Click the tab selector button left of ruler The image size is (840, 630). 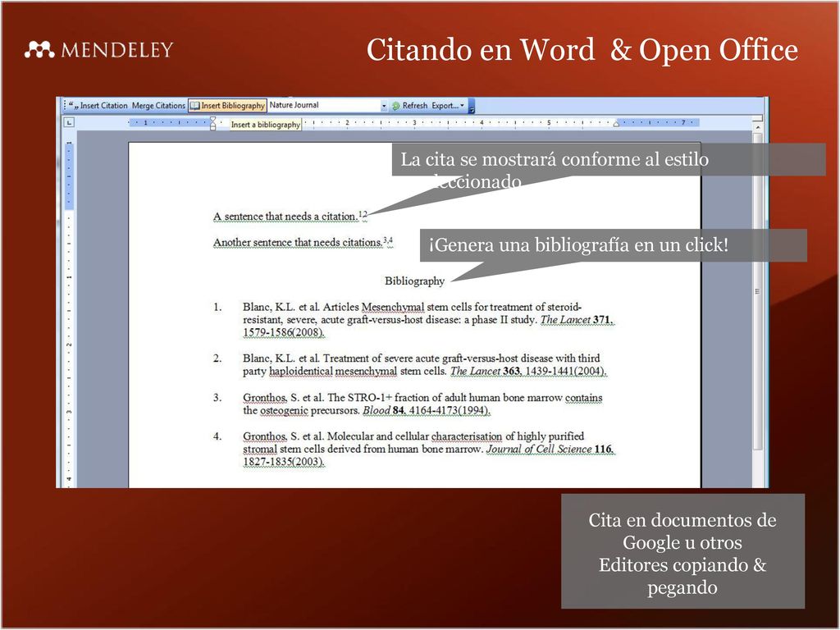click(69, 123)
